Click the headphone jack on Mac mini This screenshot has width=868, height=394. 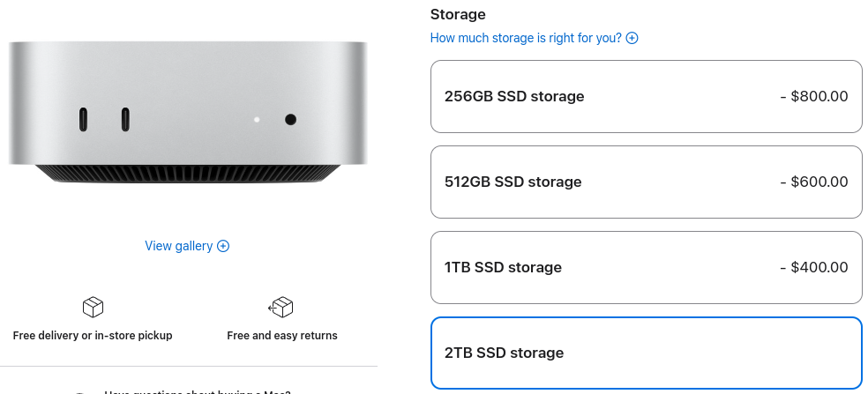tap(290, 119)
